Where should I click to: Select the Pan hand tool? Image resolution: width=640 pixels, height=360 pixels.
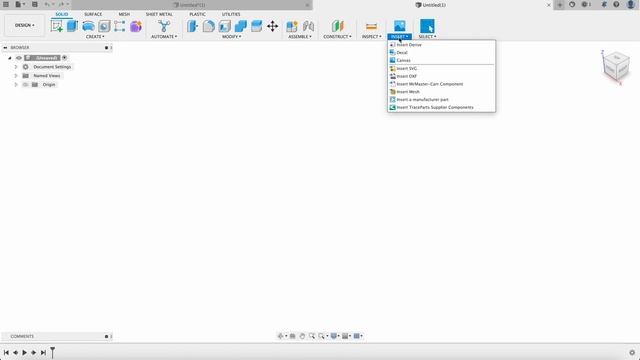click(302, 336)
